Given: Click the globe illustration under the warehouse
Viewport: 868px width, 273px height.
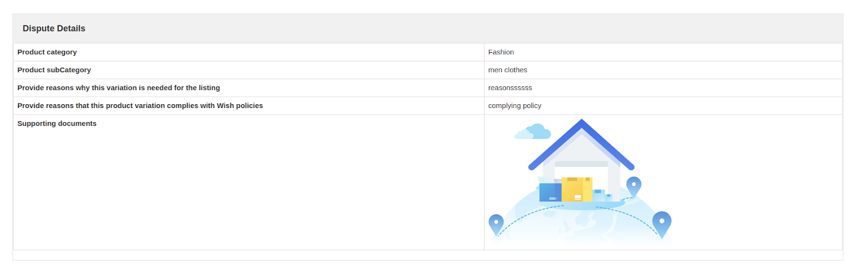Looking at the screenshot, I should pyautogui.click(x=580, y=225).
